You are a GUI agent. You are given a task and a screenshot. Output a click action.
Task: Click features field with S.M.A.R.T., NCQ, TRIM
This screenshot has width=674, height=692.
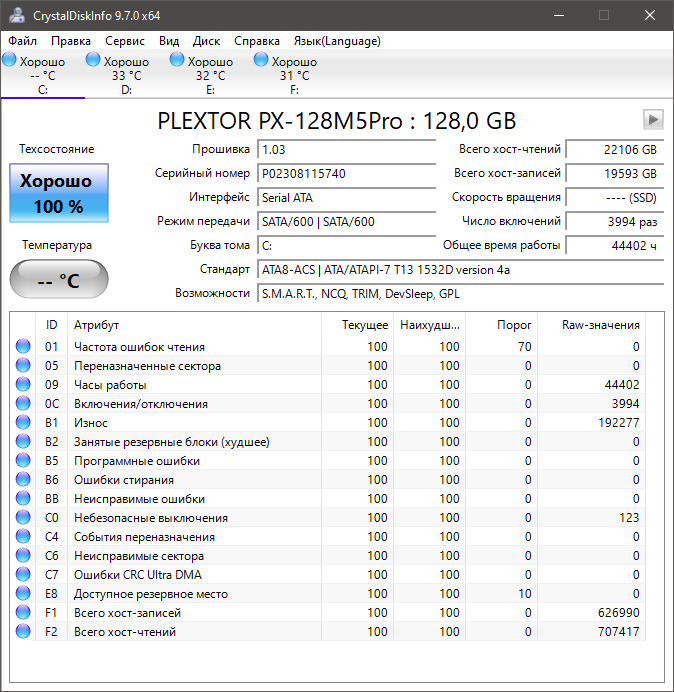pyautogui.click(x=461, y=293)
